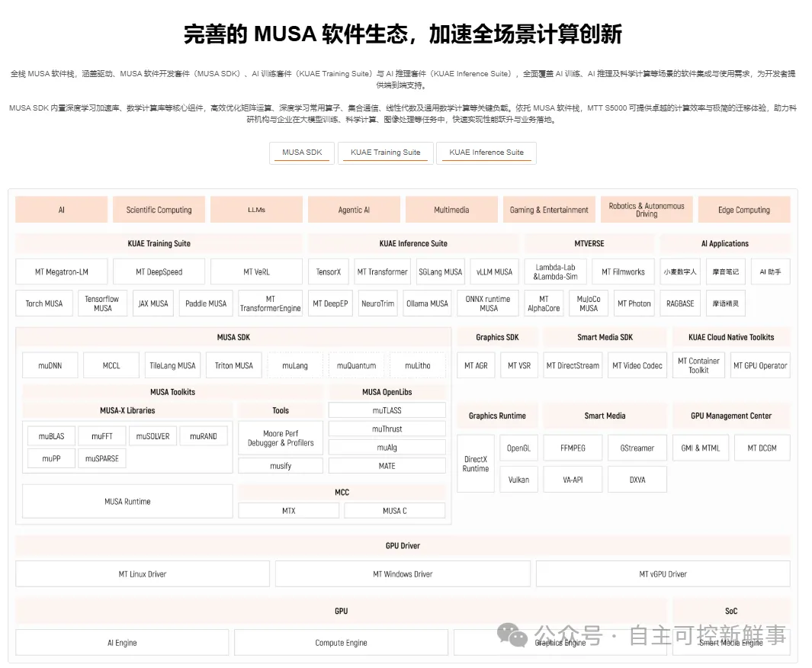Select the MT Linux Driver box

tap(143, 574)
